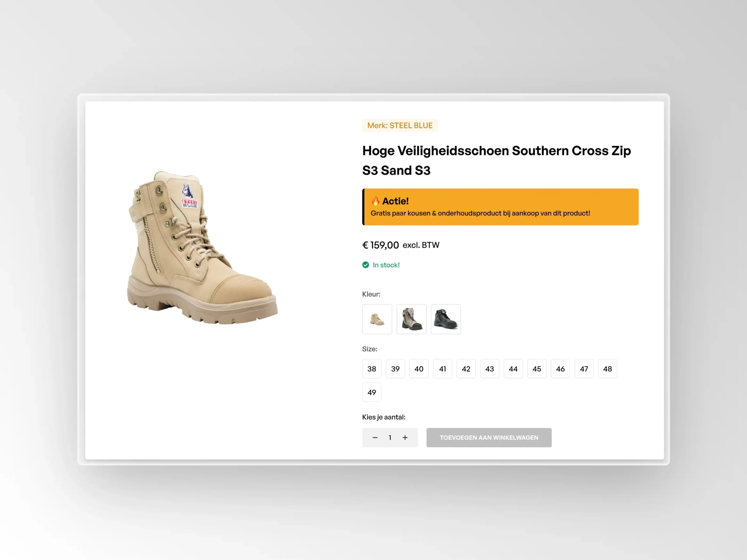
Task: Click the plus quantity icon
Action: 405,437
